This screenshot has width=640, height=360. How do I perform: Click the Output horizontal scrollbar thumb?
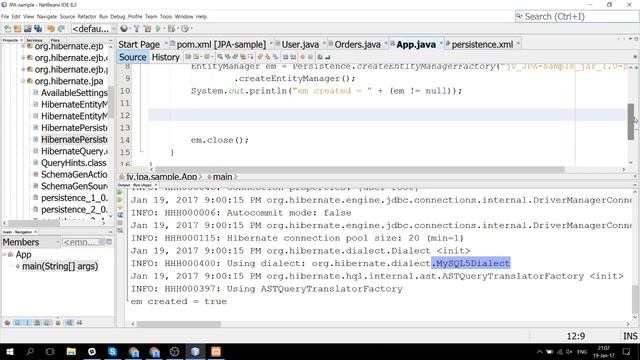coord(178,324)
